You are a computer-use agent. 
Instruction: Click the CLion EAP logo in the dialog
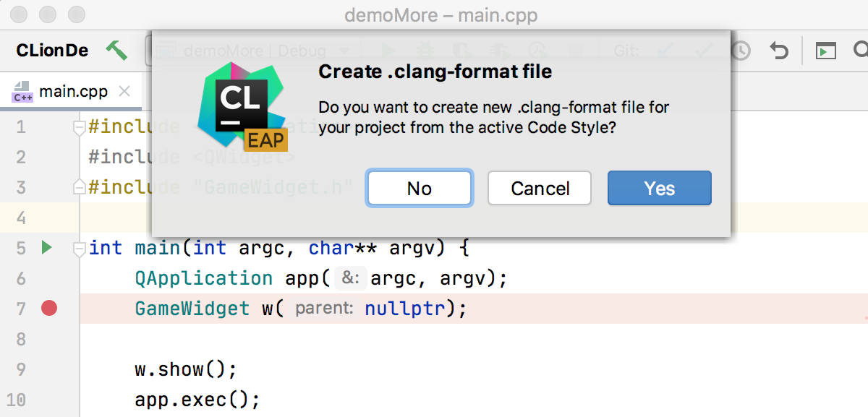pos(242,106)
